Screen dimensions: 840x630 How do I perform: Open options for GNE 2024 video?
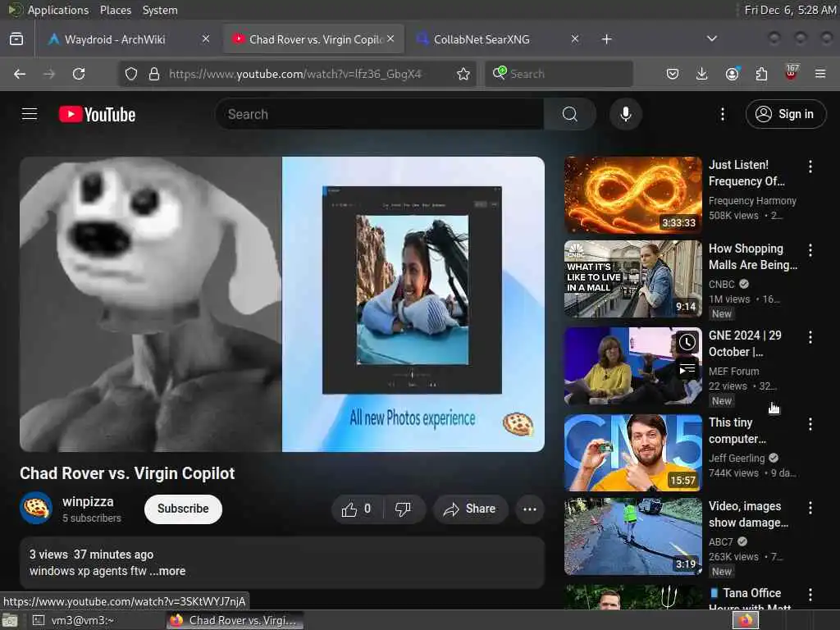pyautogui.click(x=810, y=337)
